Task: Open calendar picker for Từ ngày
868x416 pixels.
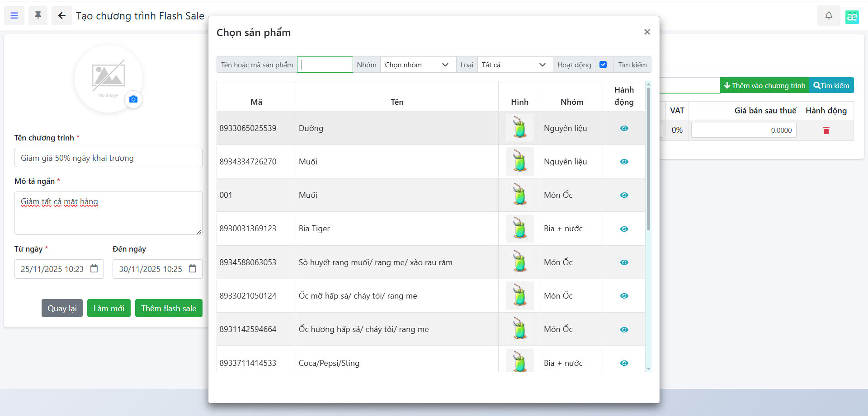Action: click(x=94, y=269)
